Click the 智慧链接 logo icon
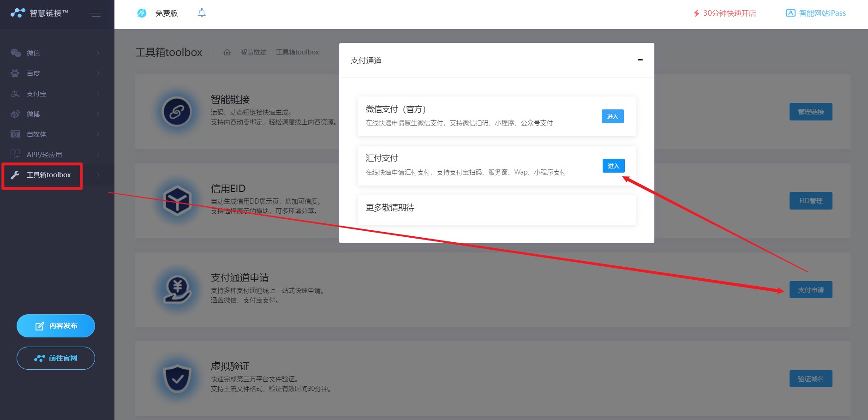 point(18,13)
